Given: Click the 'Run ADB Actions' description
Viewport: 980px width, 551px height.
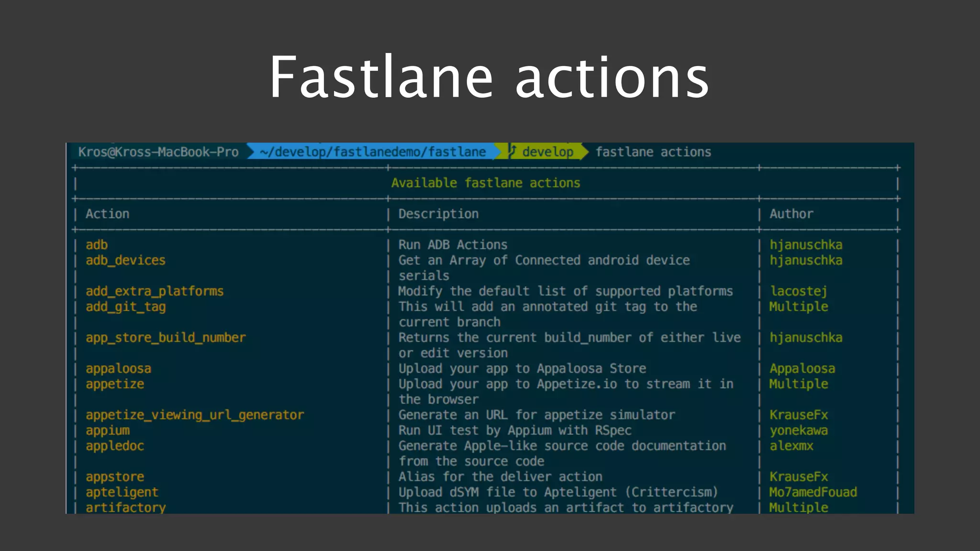Looking at the screenshot, I should pyautogui.click(x=453, y=245).
